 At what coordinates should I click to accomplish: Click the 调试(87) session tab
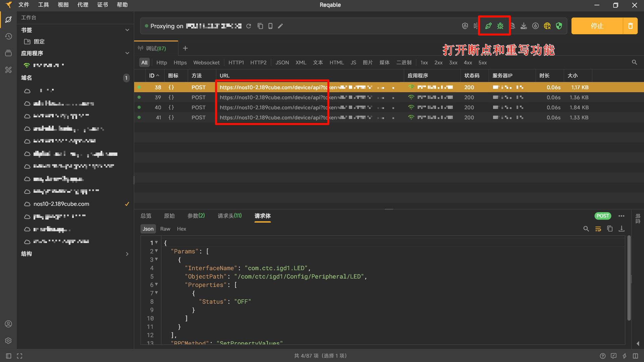point(156,48)
